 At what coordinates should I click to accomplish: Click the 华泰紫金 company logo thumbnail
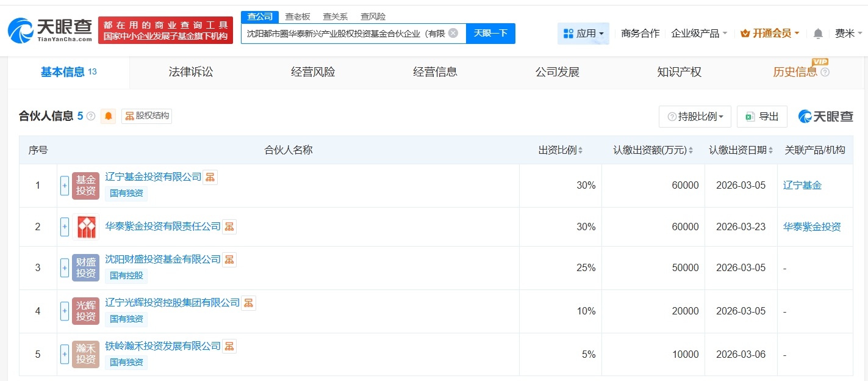(x=85, y=227)
